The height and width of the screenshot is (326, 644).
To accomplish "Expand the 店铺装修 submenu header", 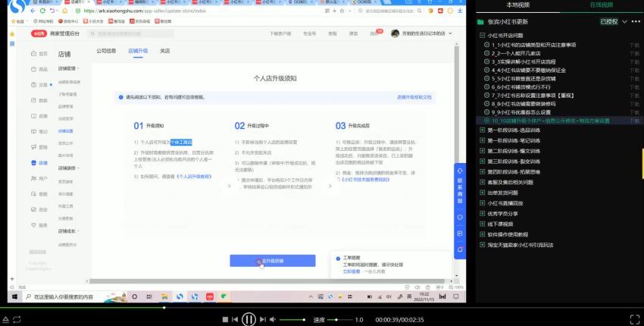I will click(69, 168).
